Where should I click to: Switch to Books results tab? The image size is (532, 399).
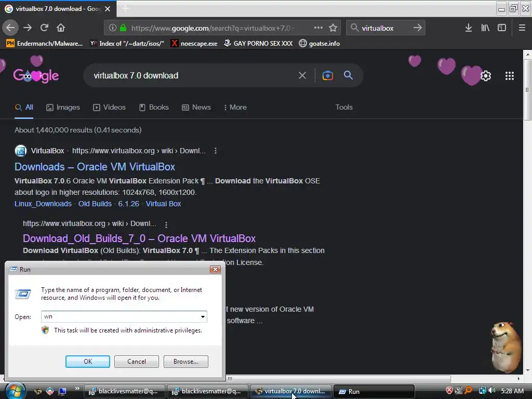154,107
